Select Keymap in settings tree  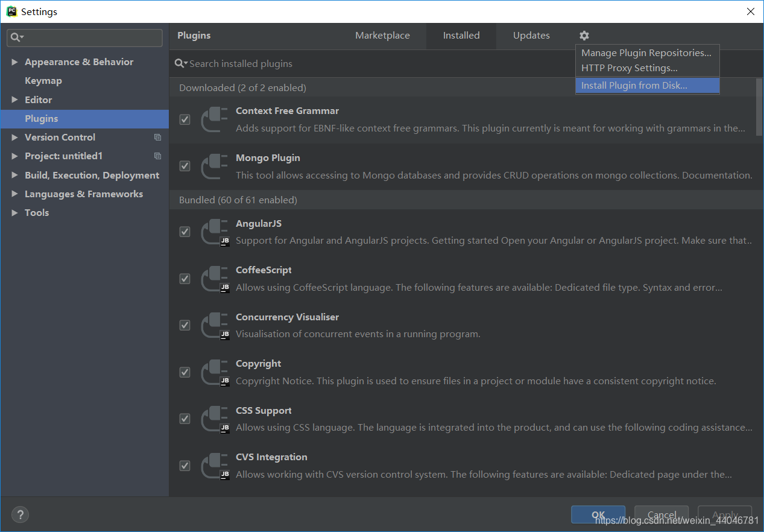[x=43, y=81]
